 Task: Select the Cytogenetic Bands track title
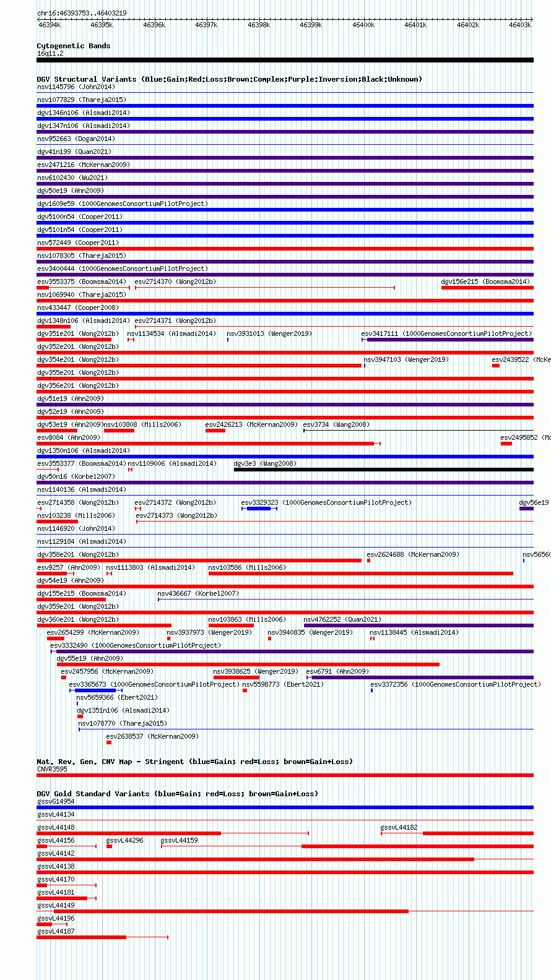[74, 46]
